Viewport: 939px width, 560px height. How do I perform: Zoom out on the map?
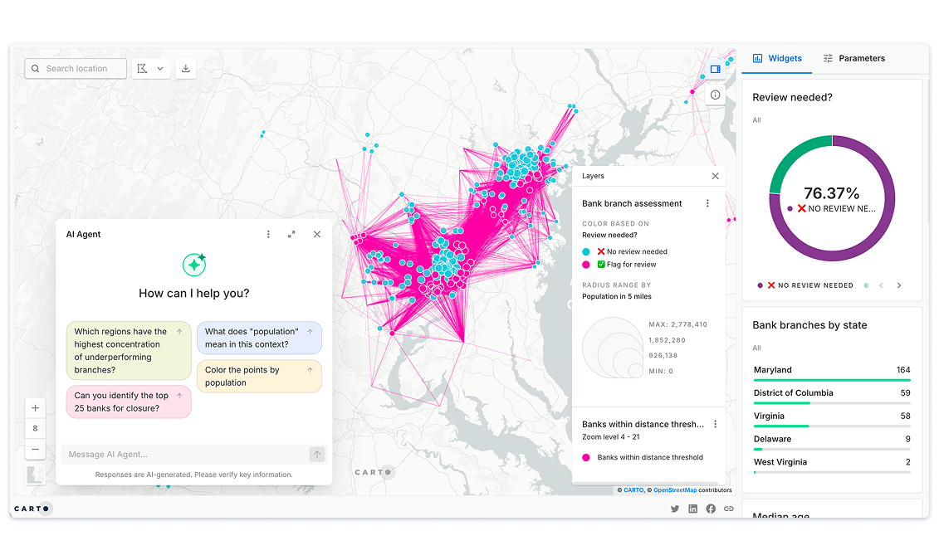point(36,450)
